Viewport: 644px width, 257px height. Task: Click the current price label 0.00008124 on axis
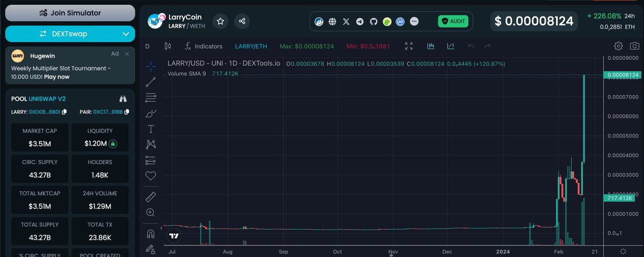click(621, 75)
